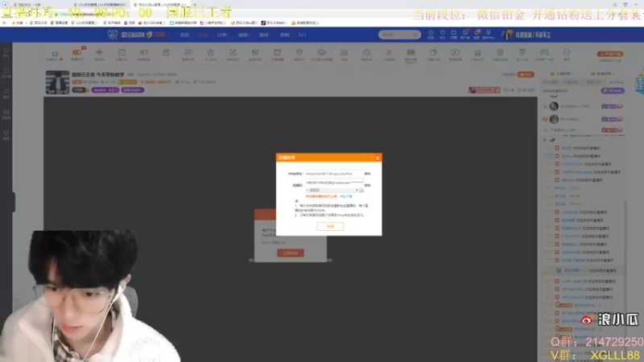Image resolution: width=644 pixels, height=362 pixels.
Task: Click the rtmp address input field
Action: (x=334, y=174)
